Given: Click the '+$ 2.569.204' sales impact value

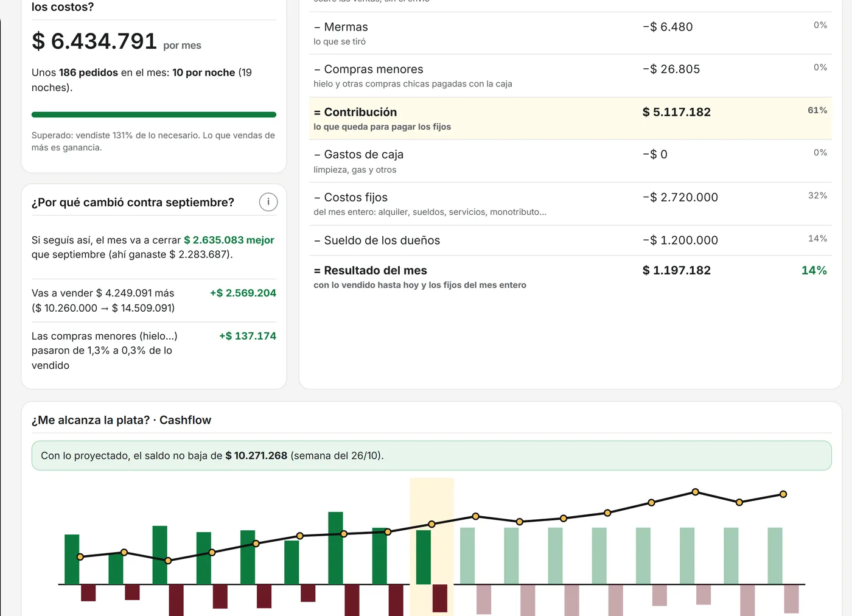Looking at the screenshot, I should click(243, 293).
